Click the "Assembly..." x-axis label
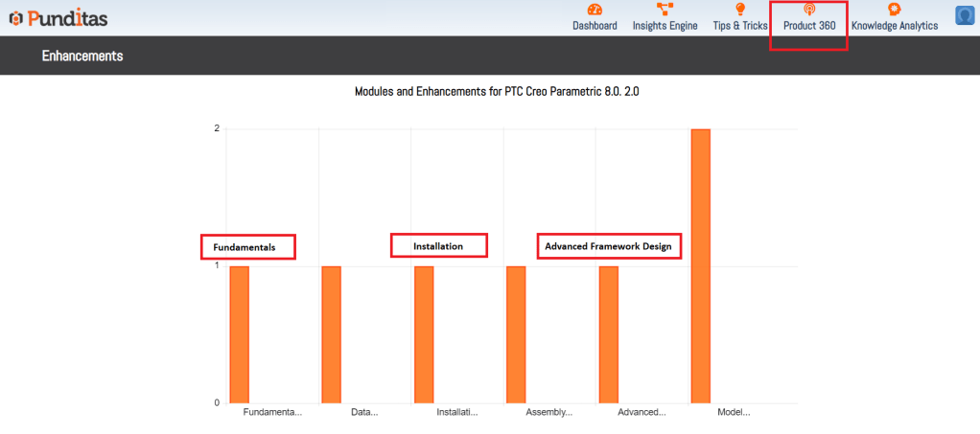 pos(548,412)
